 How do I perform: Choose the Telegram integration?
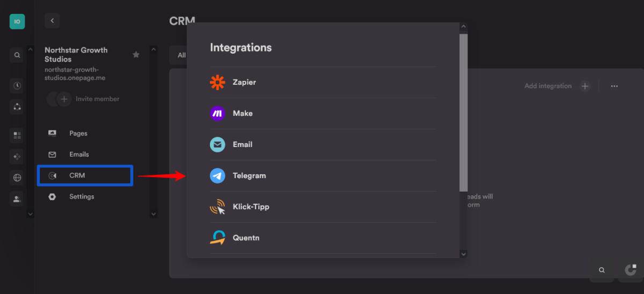click(323, 176)
